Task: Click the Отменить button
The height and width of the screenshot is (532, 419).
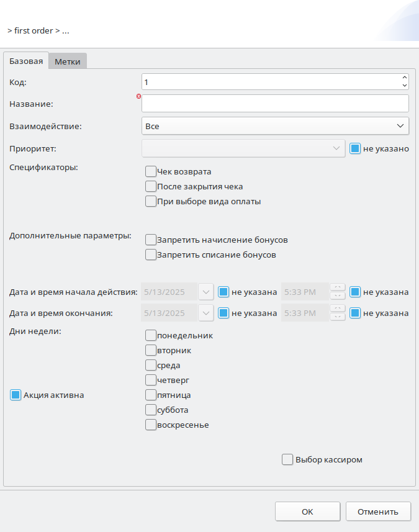Action: coord(378,512)
